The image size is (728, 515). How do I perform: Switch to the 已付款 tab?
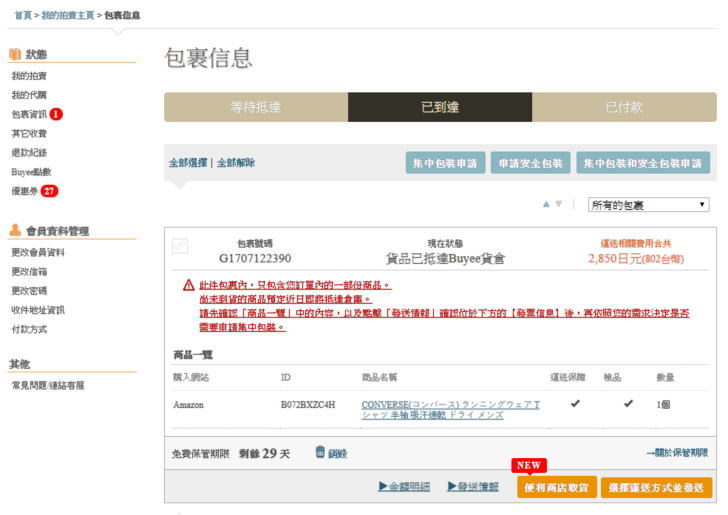pos(624,107)
